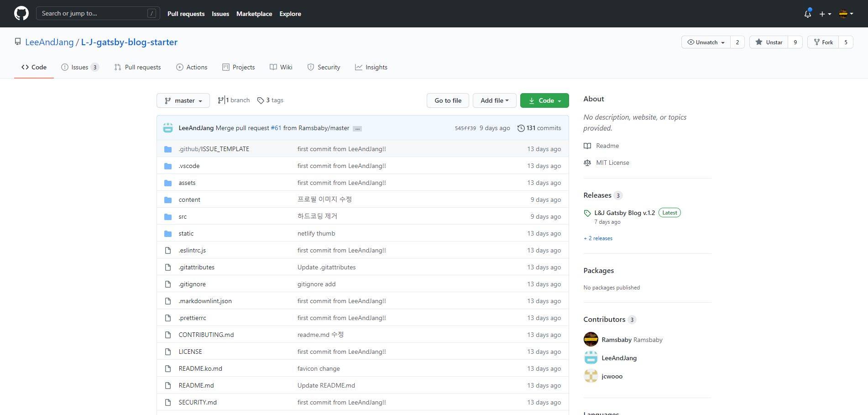Open the green Code download dropdown

coord(544,100)
